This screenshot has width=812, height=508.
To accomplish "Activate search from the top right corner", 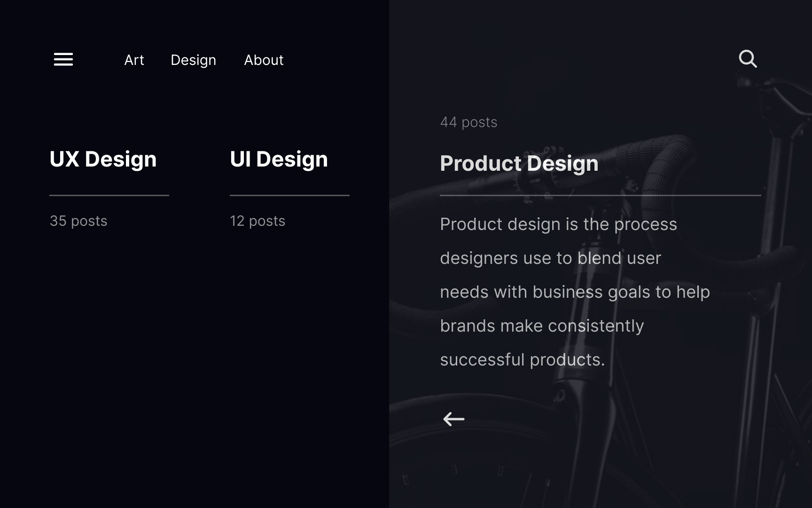I will [x=748, y=58].
